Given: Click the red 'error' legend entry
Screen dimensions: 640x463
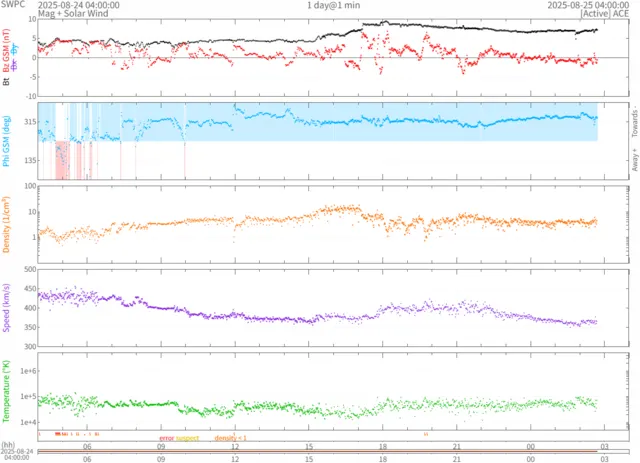Looking at the screenshot, I should 166,438.
